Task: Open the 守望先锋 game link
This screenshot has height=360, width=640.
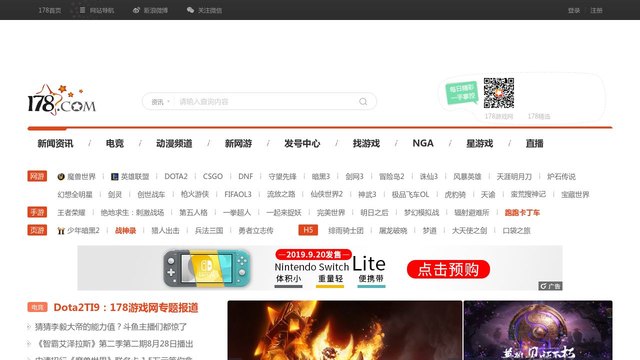Action: [x=282, y=176]
